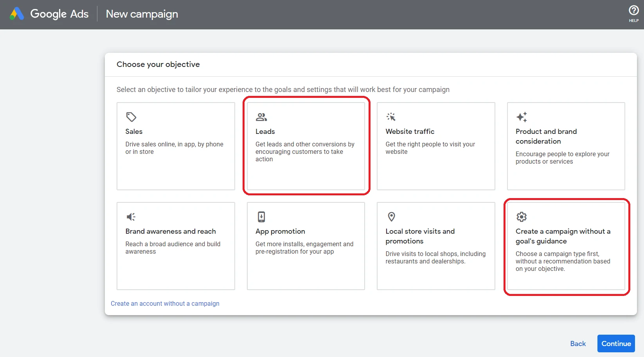Go Back to the previous step
644x357 pixels.
(578, 344)
